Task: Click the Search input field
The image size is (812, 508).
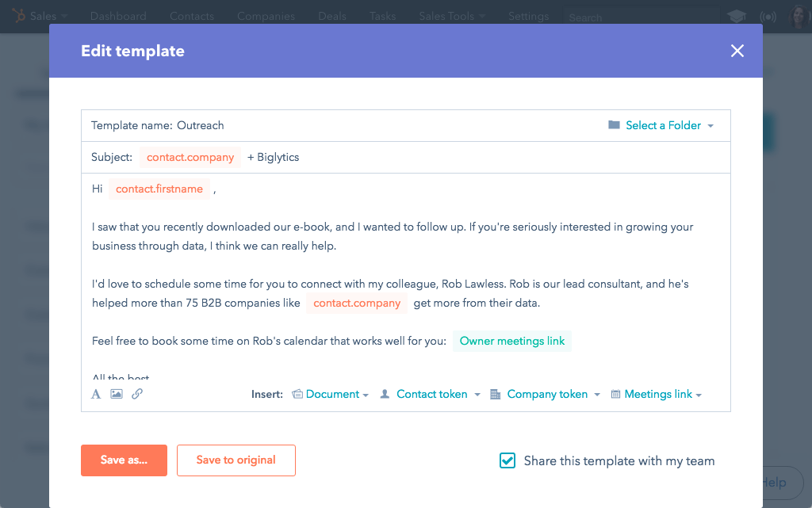Action: (639, 15)
